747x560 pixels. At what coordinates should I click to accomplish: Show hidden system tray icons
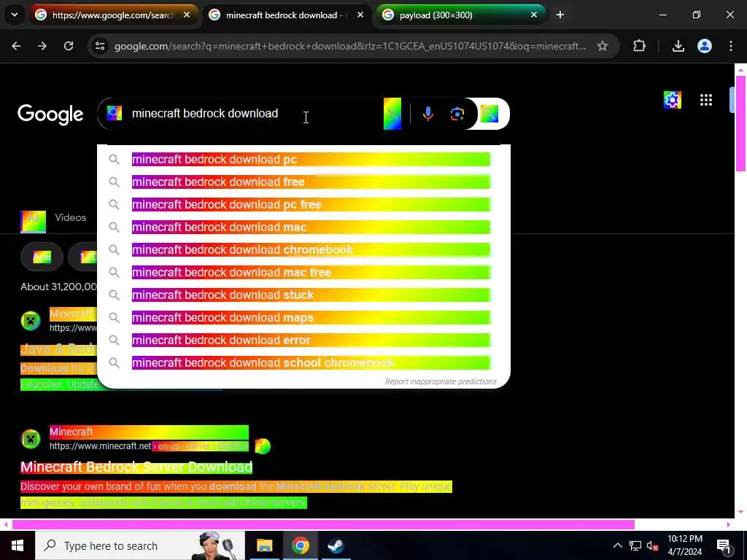coord(617,545)
